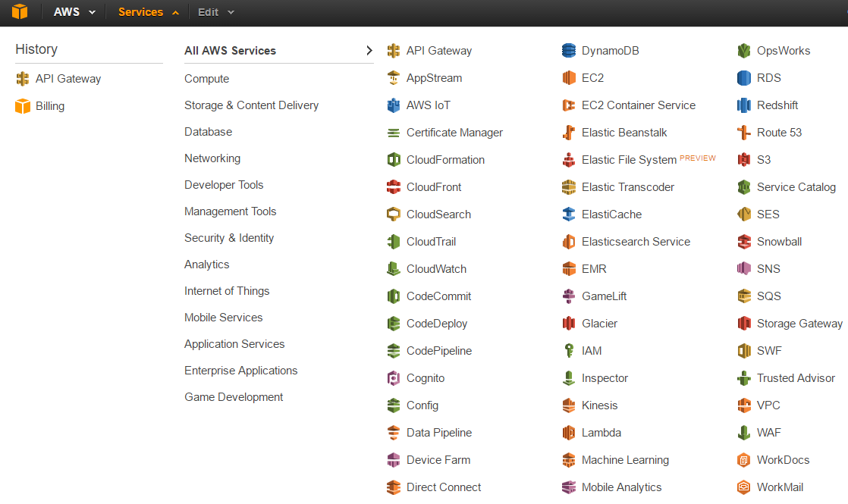Open the Storage Gateway link

pos(799,324)
